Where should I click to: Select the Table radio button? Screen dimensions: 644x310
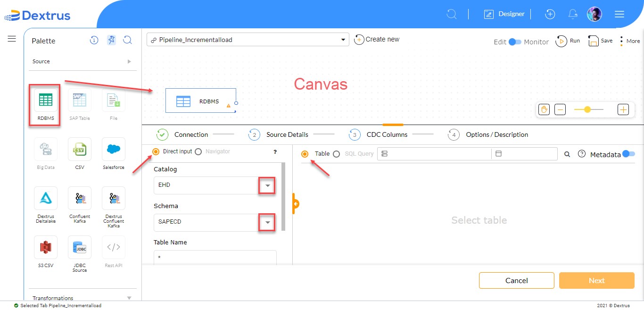click(x=305, y=154)
